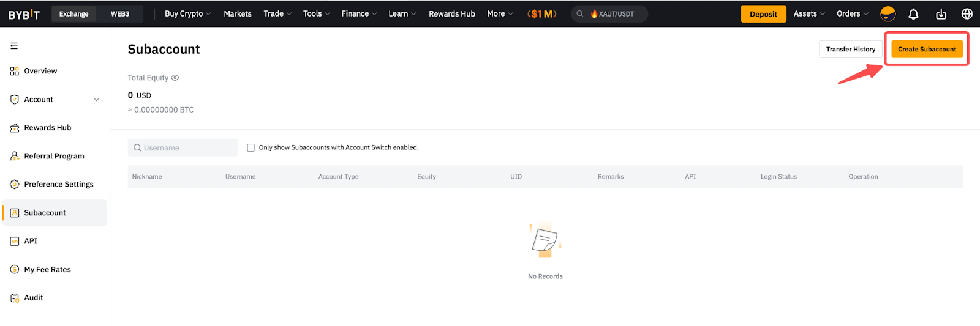Screen dimensions: 980x326
Task: Click the Create Subaccount button
Action: 927,50
